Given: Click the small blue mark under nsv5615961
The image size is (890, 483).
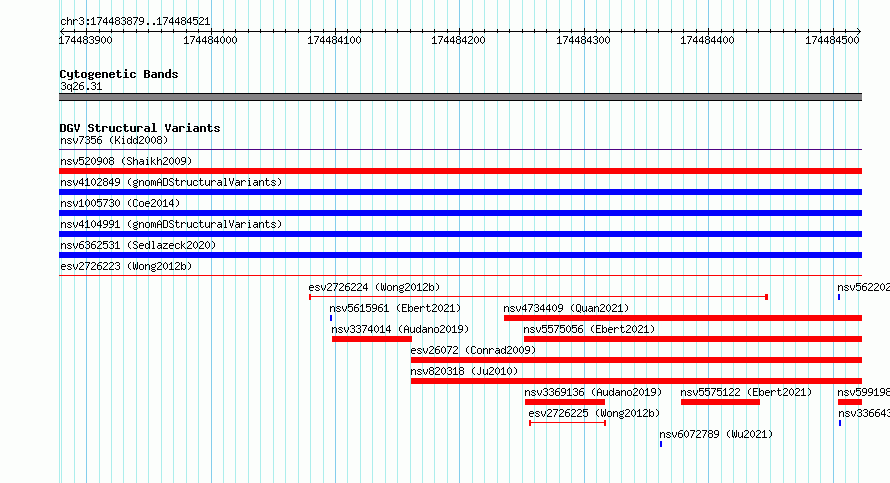Looking at the screenshot, I should point(331,318).
